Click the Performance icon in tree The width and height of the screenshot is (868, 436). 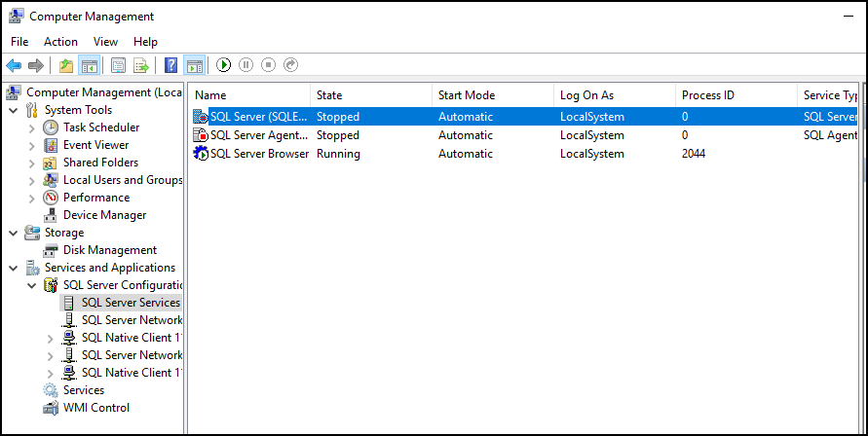point(51,198)
